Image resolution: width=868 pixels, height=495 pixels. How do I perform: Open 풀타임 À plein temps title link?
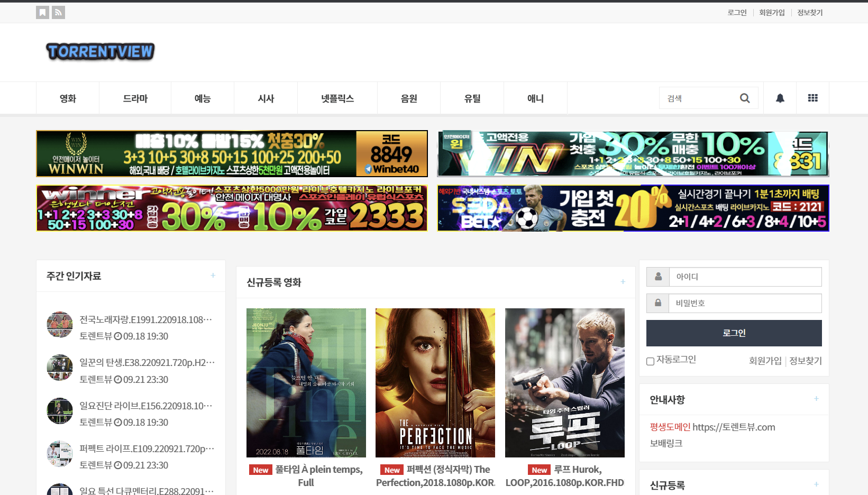point(319,476)
